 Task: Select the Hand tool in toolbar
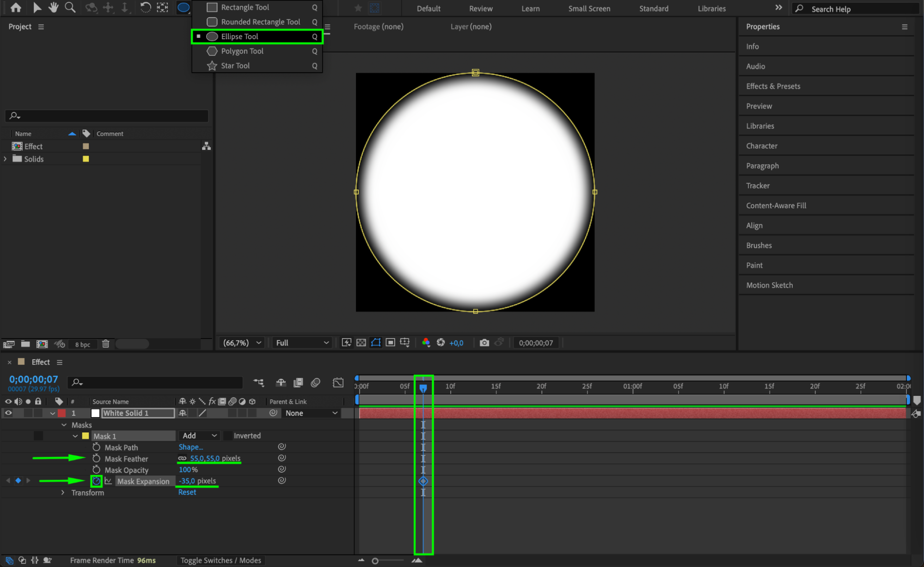54,7
